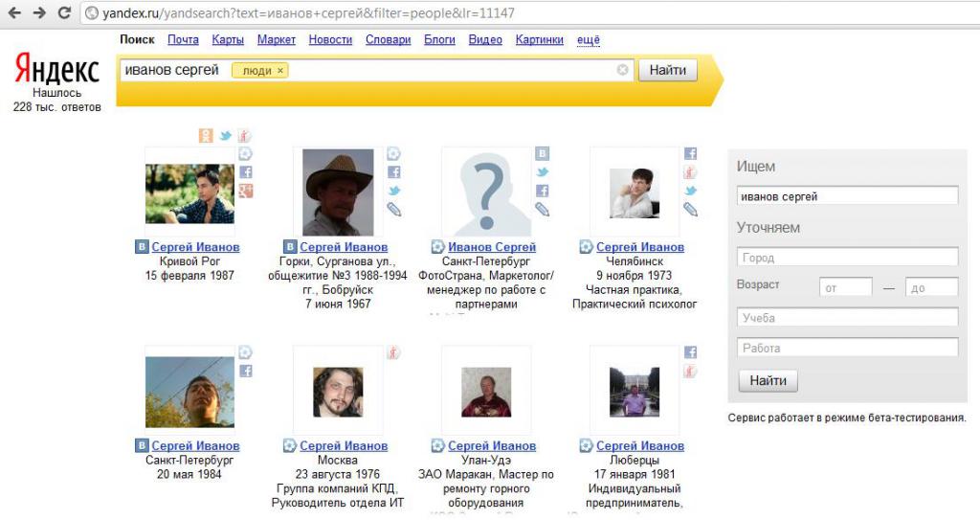The width and height of the screenshot is (980, 520).
Task: Click the Возраст 'от' input field
Action: (x=846, y=287)
